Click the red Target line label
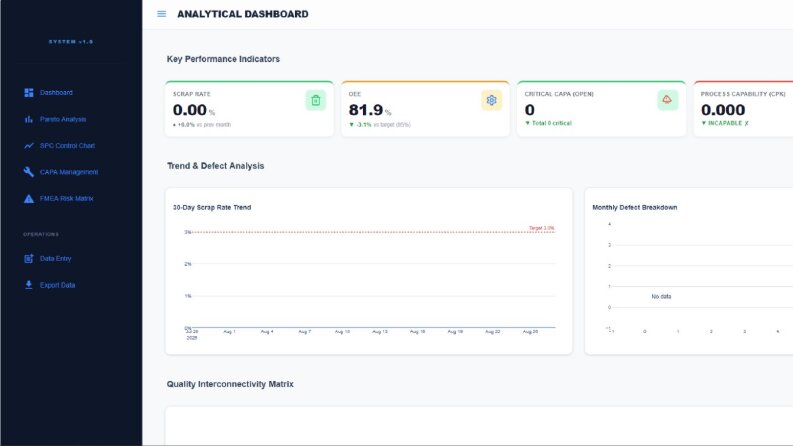The image size is (793, 446). click(x=542, y=228)
